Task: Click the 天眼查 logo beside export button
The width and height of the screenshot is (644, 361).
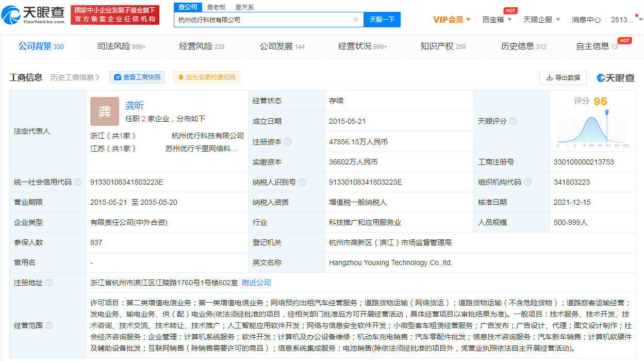Action: click(x=616, y=77)
